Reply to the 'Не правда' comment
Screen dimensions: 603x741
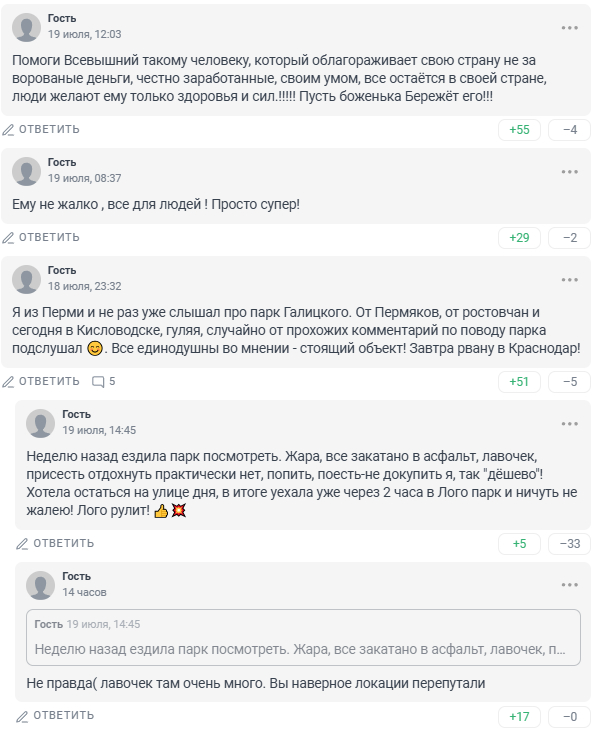(55, 715)
